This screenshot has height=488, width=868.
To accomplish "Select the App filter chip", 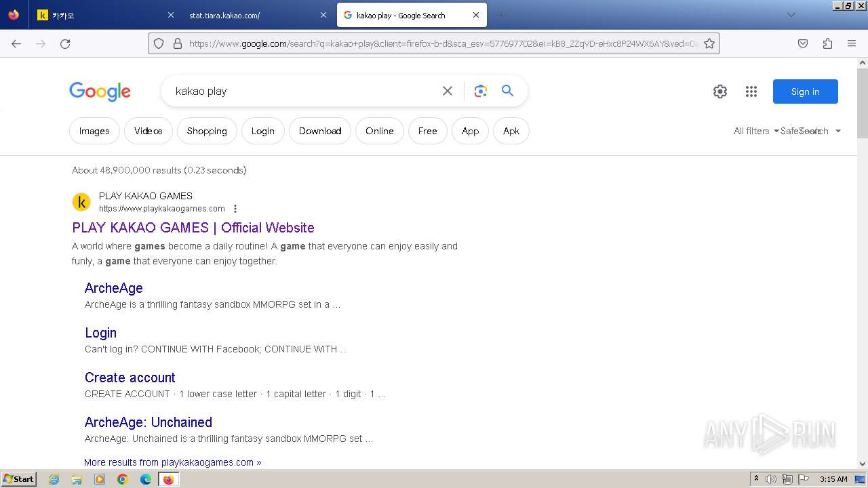I will 470,131.
